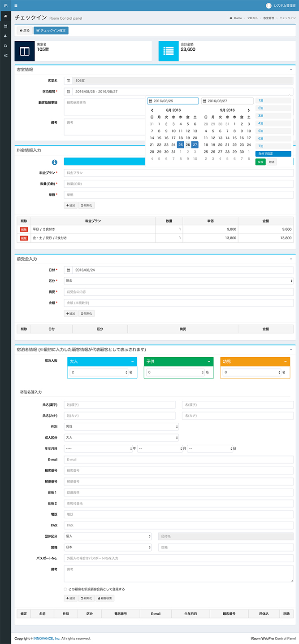Select the 5泊 preset range
The image size is (299, 644).
273,131
